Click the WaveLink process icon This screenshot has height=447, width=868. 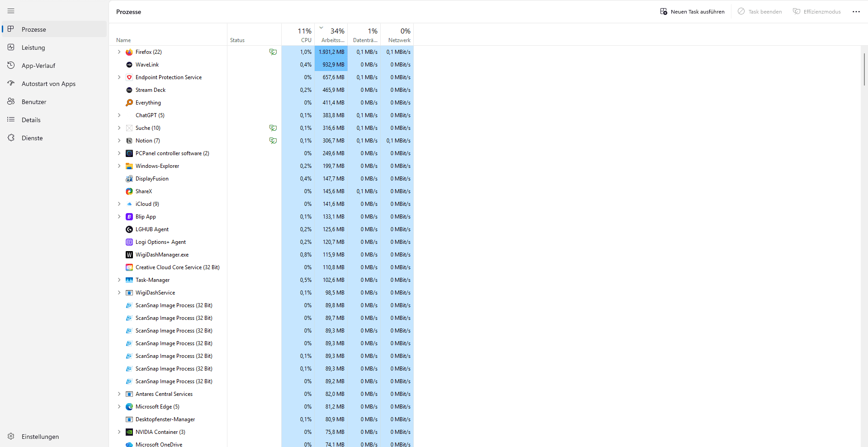129,65
